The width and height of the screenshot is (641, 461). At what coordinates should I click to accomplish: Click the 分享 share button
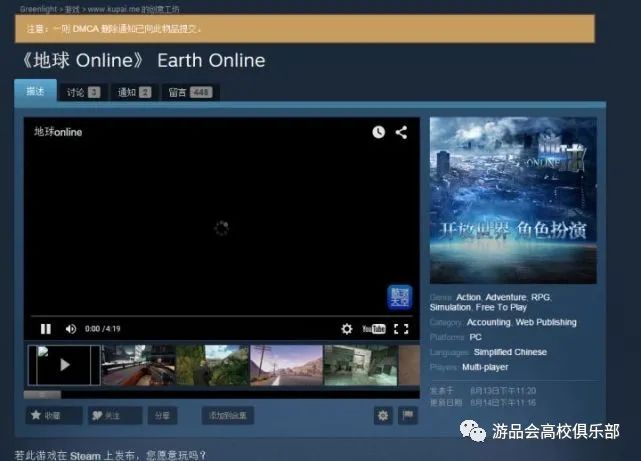[x=162, y=416]
